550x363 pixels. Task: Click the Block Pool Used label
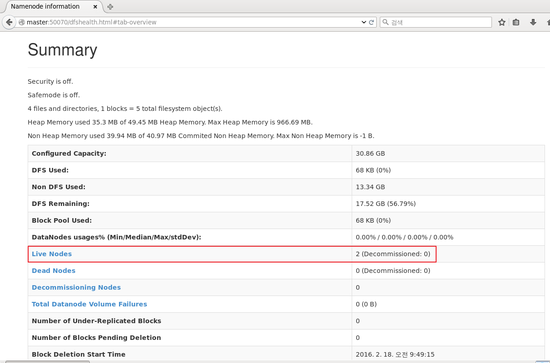point(61,221)
